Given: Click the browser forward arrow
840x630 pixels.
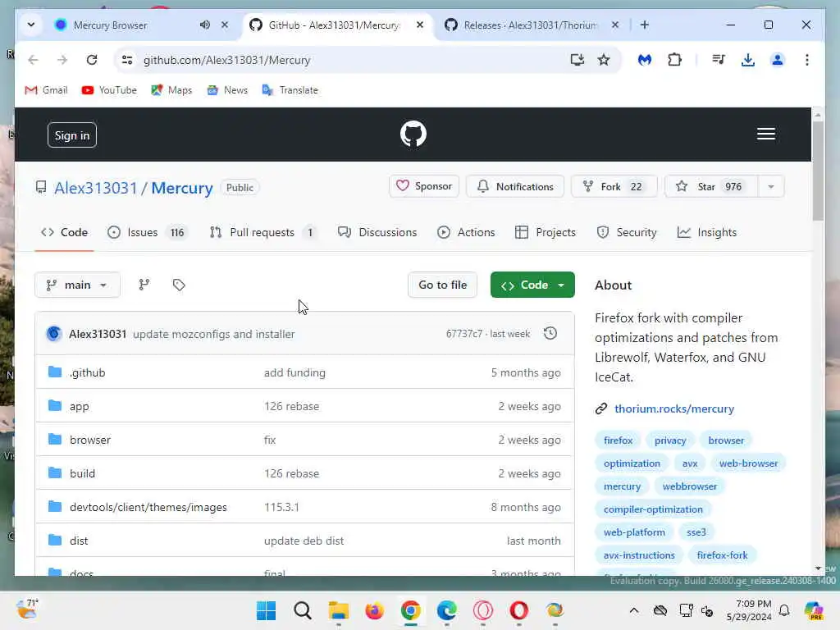Looking at the screenshot, I should (x=62, y=60).
